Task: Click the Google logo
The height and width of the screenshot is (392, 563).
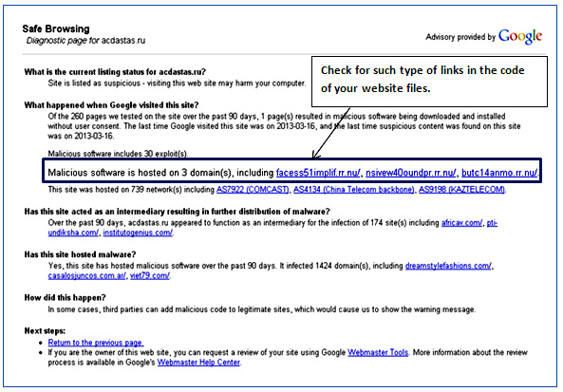Action: click(x=520, y=37)
